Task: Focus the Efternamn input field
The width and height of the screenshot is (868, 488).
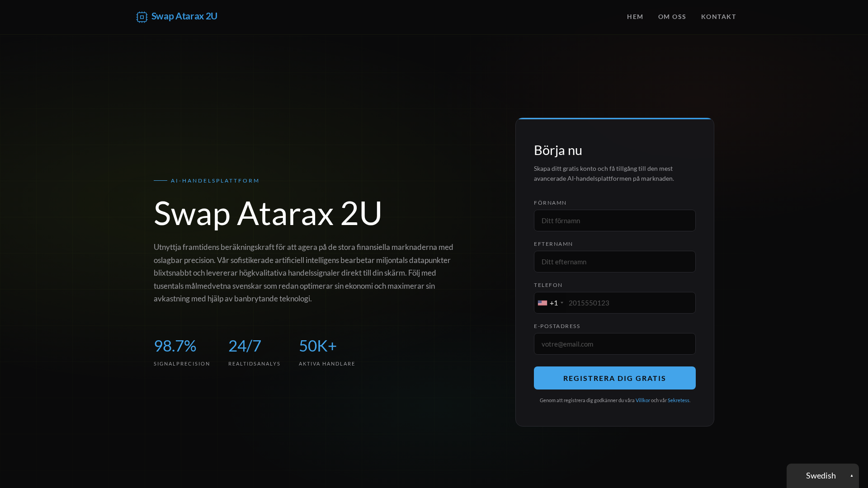Action: 614,262
